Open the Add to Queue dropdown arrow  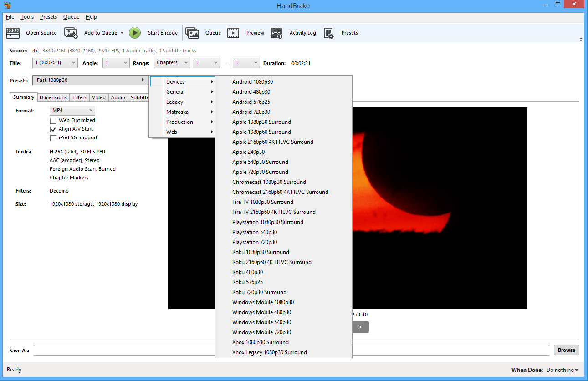click(x=122, y=33)
